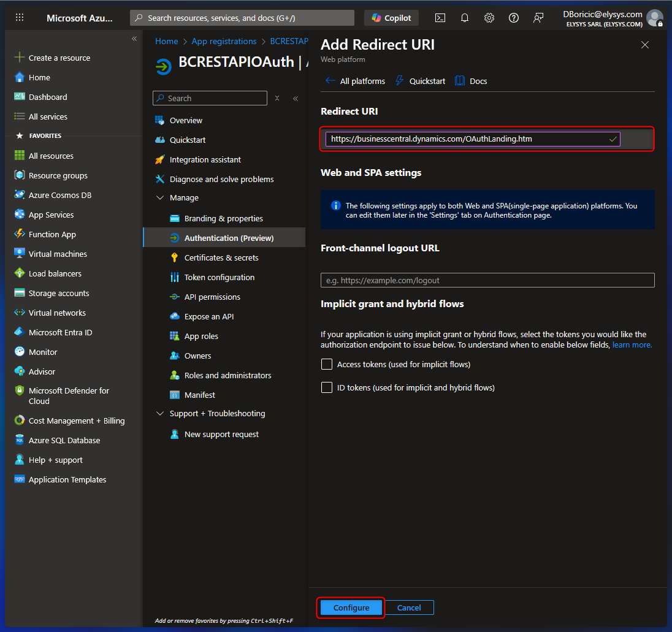Collapse the left portal sidebar
The height and width of the screenshot is (632, 672).
pyautogui.click(x=134, y=39)
